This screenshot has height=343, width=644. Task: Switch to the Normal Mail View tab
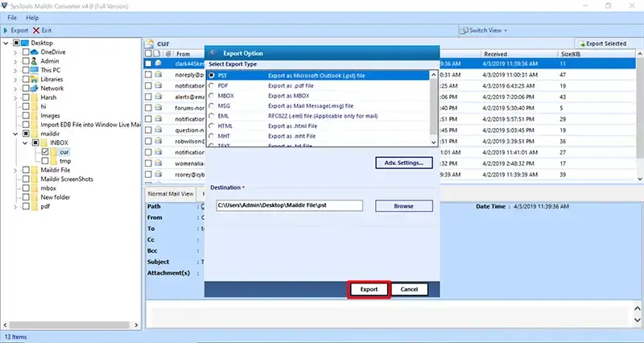(x=171, y=194)
